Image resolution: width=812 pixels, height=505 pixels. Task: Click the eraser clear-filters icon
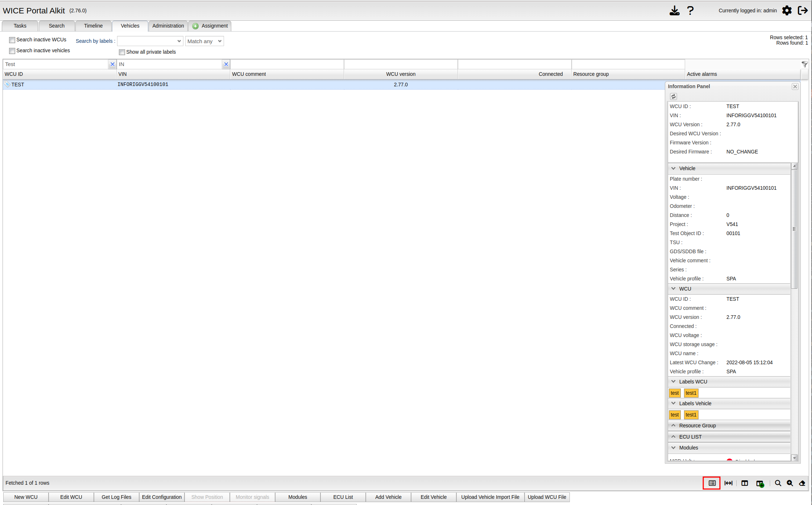[x=802, y=483]
